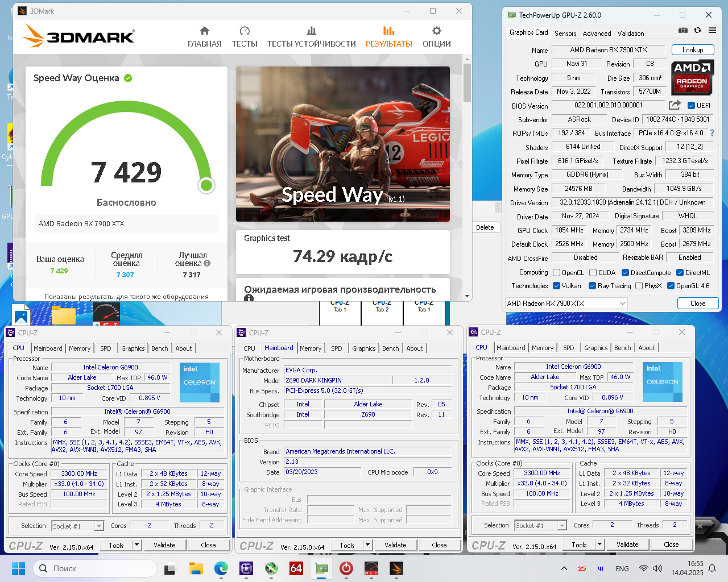Toggle the OpenCL checkbox

pos(557,273)
